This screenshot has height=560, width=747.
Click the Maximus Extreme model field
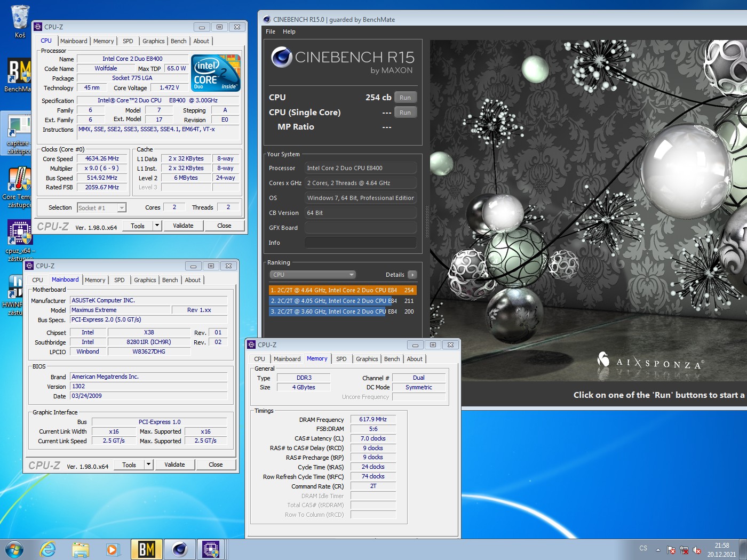pos(120,310)
